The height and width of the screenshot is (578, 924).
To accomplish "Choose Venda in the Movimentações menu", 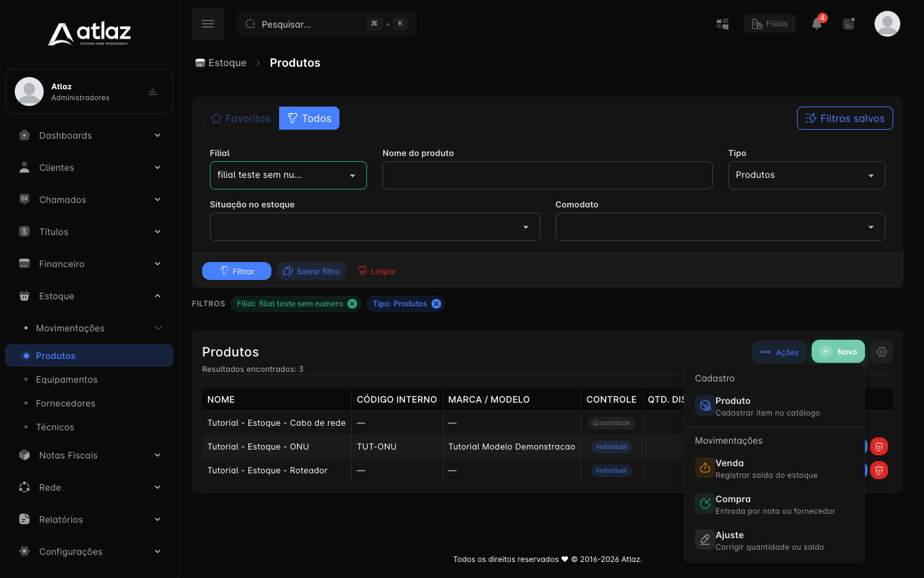I will (774, 468).
